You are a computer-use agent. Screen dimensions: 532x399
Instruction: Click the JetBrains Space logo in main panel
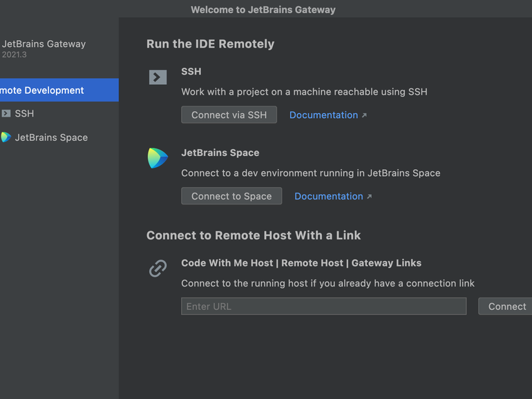(x=158, y=158)
